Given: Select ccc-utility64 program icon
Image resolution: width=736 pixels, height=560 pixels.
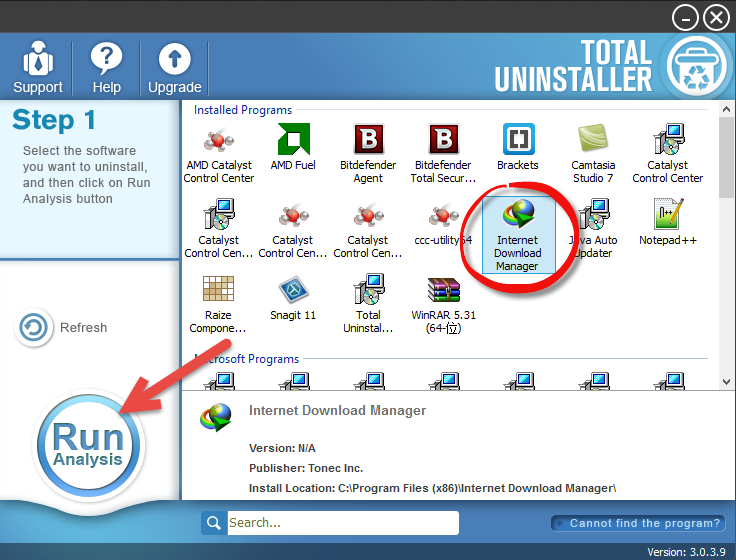Looking at the screenshot, I should click(443, 222).
